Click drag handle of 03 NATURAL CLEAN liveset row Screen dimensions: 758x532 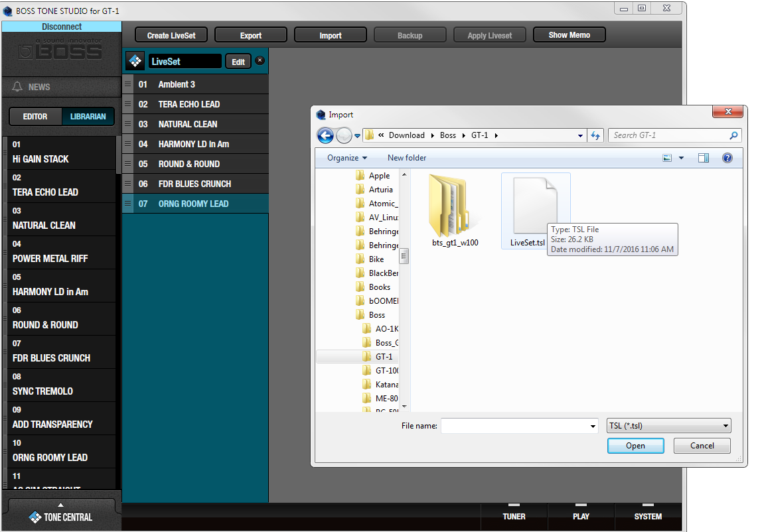click(x=127, y=123)
